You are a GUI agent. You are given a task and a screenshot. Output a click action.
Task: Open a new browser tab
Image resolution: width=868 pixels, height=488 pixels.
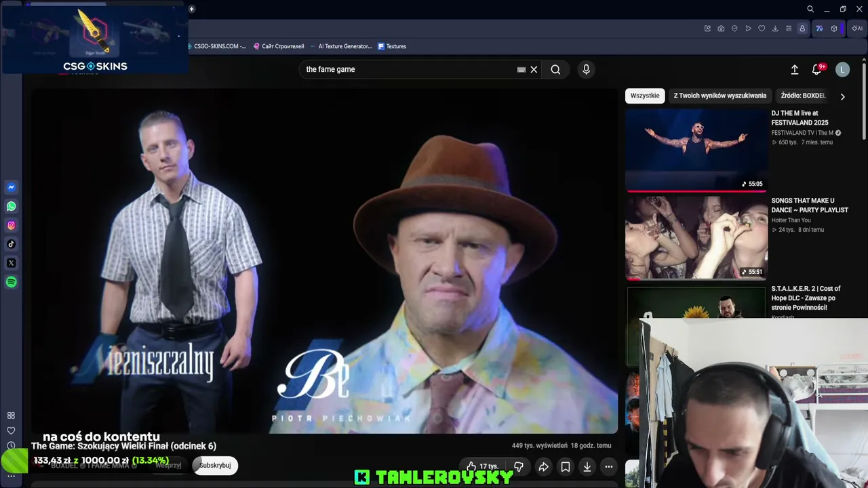point(192,9)
